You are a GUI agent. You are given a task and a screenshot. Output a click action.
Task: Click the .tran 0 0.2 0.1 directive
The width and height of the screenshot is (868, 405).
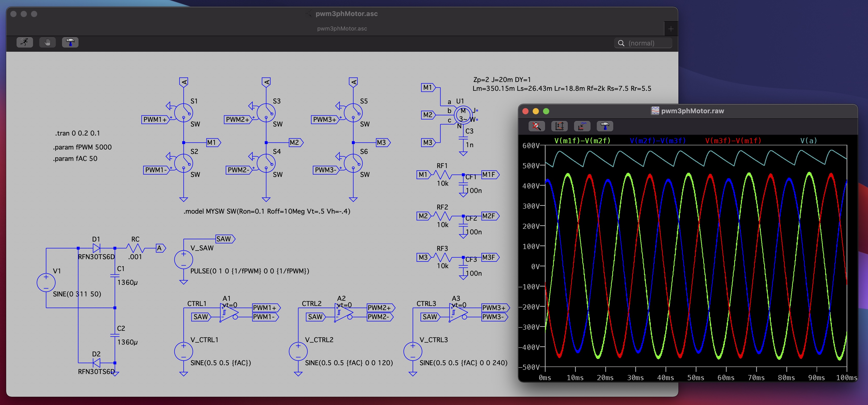[78, 133]
